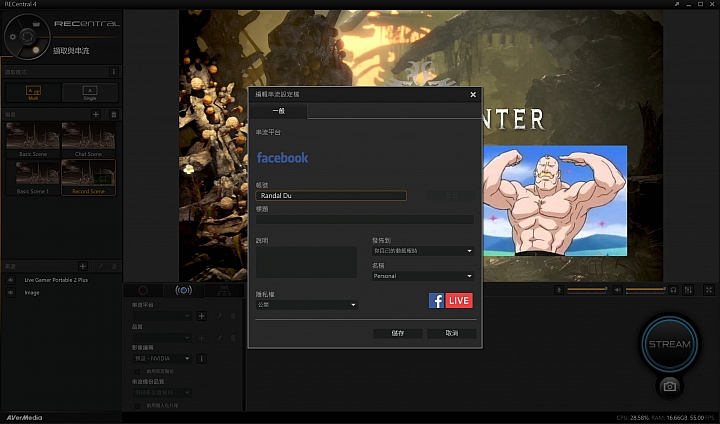720x424 pixels.
Task: Open the settings gear in the RECentral wheel
Action: pyautogui.click(x=13, y=37)
